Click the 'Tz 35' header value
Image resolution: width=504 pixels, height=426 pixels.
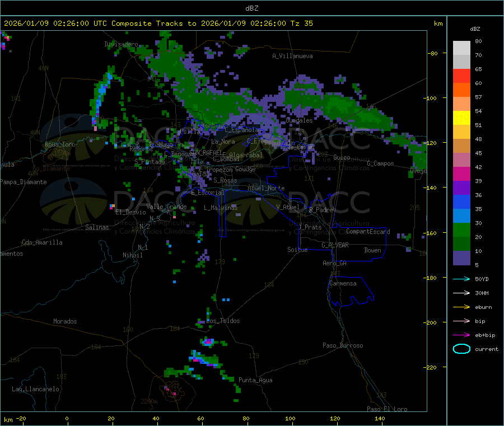tap(301, 24)
